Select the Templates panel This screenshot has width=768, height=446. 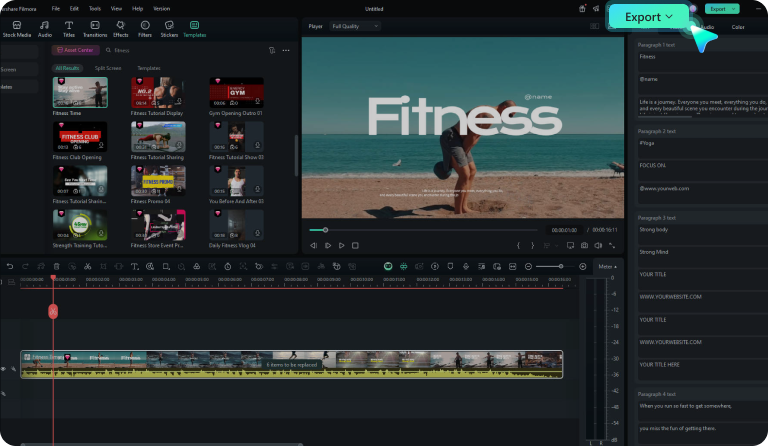coord(194,29)
